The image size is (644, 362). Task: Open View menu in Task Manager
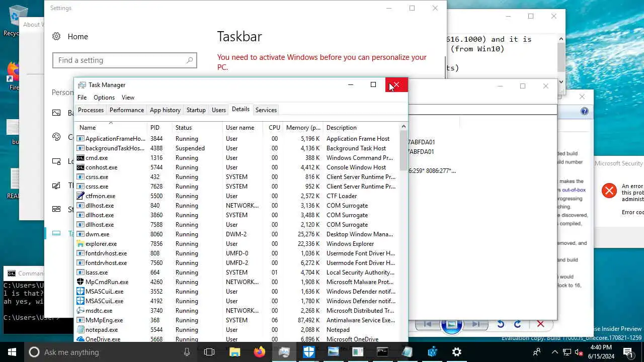[x=128, y=98]
